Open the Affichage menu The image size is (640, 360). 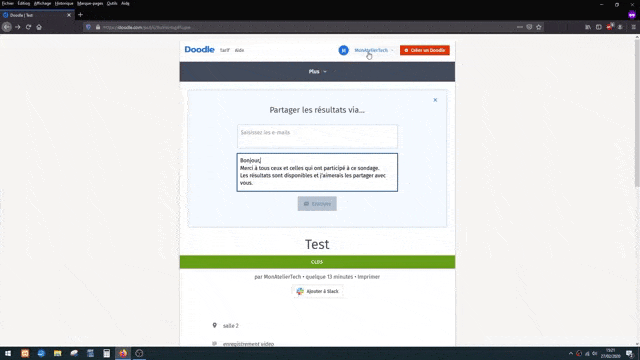point(42,3)
